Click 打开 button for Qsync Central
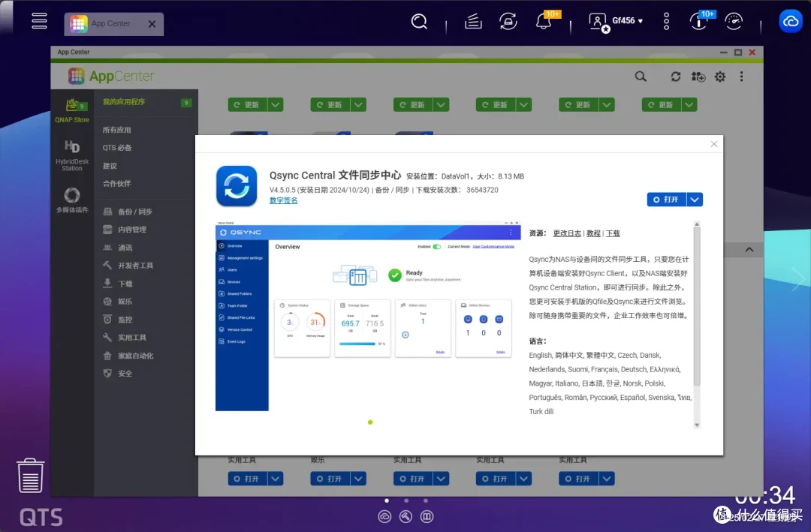 666,200
